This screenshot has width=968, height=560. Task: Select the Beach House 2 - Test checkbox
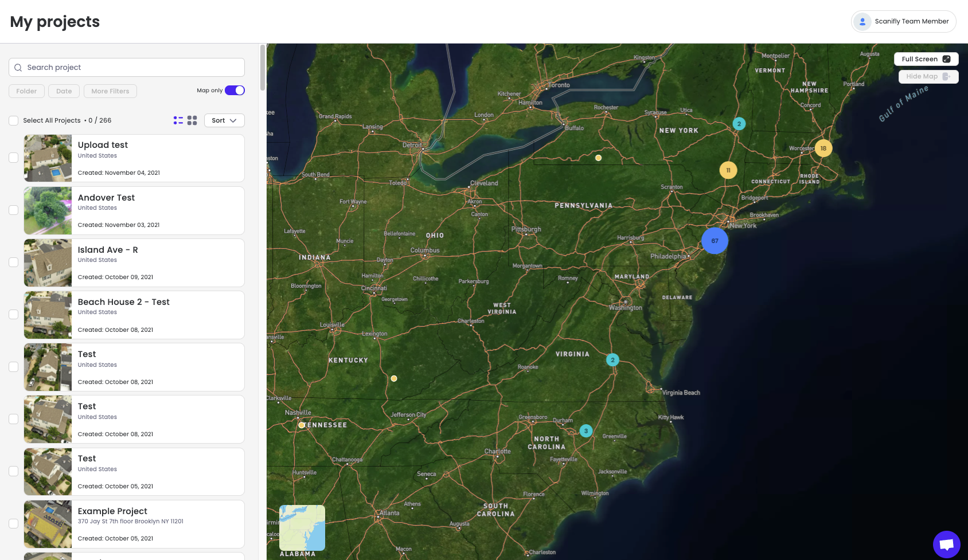point(13,315)
